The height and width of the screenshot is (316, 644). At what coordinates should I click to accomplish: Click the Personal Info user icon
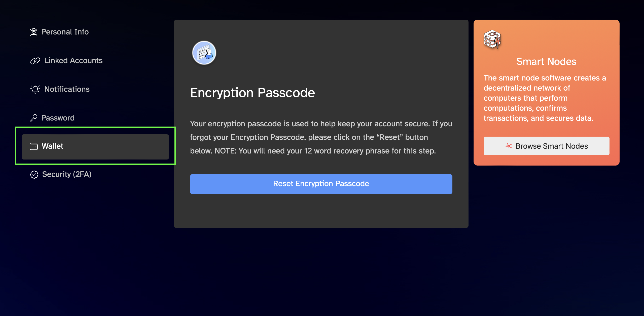34,32
